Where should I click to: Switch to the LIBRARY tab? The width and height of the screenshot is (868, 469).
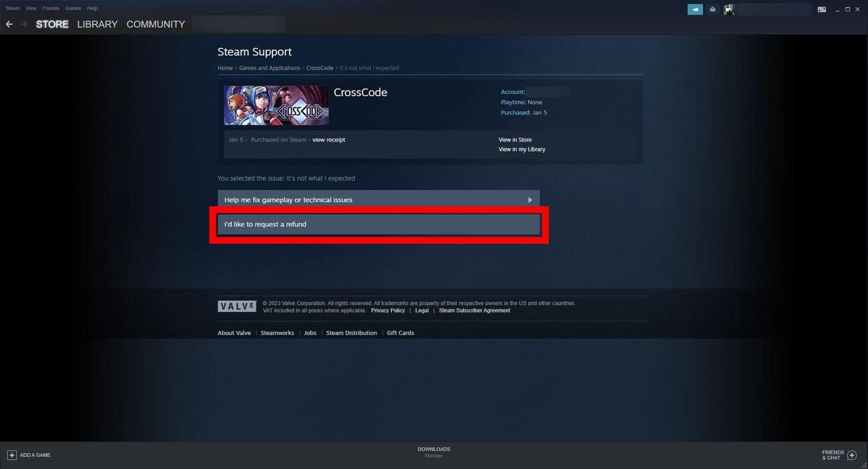[97, 24]
